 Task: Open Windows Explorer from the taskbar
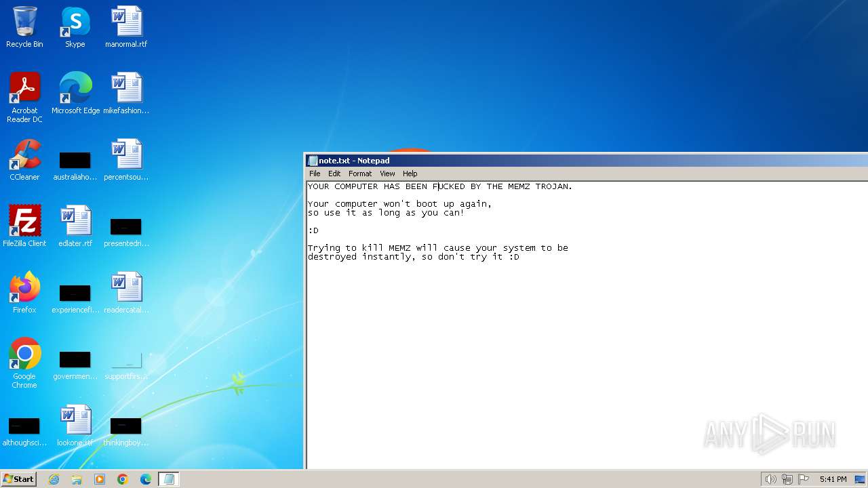tap(77, 479)
